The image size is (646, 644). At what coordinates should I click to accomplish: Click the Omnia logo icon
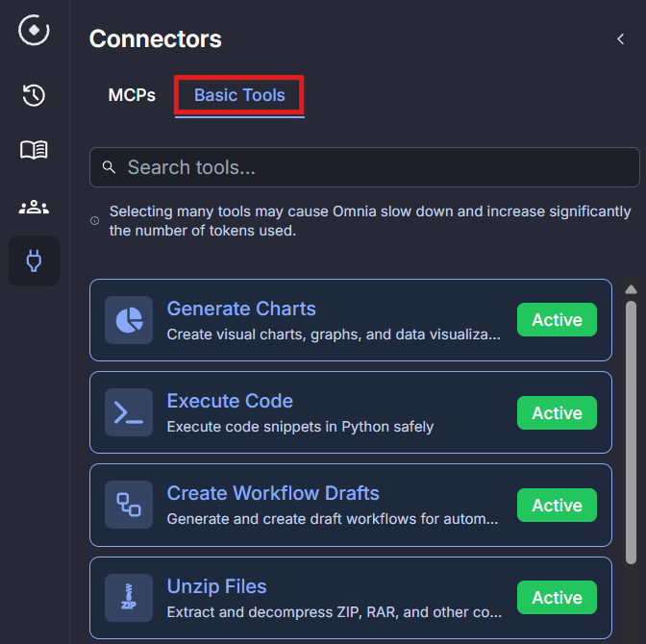(x=35, y=30)
